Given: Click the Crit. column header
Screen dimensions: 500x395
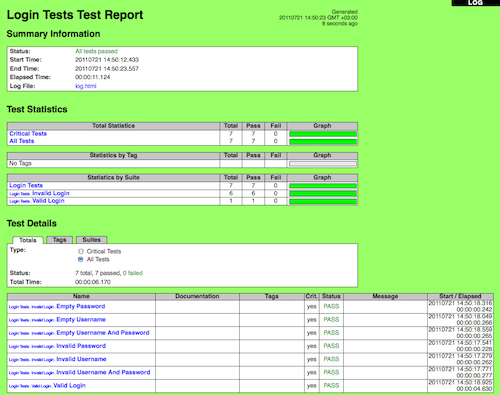Looking at the screenshot, I should (x=312, y=296).
